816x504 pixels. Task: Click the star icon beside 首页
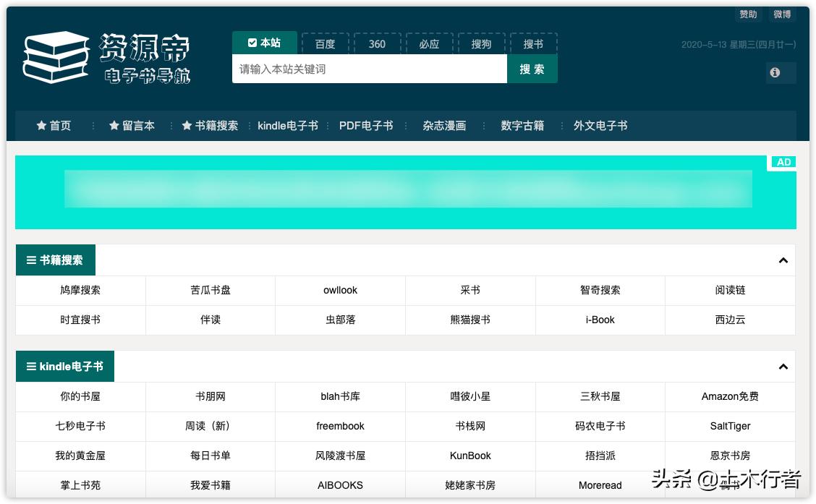point(41,125)
